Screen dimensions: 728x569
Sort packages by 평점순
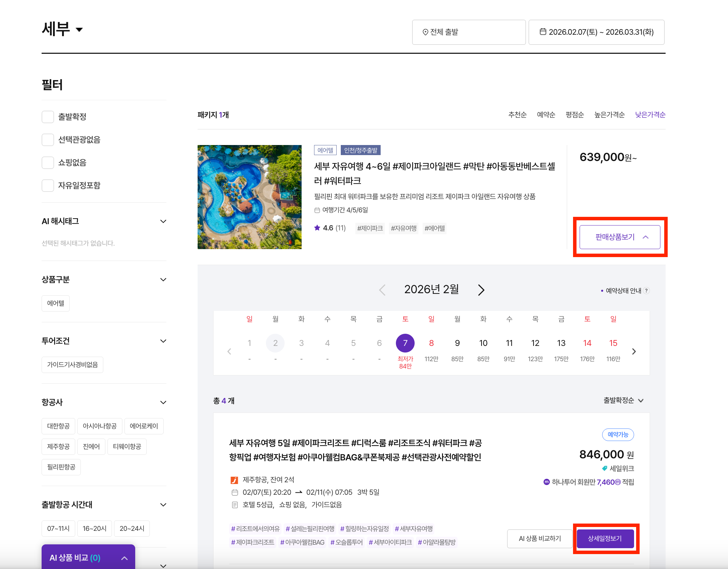point(574,115)
